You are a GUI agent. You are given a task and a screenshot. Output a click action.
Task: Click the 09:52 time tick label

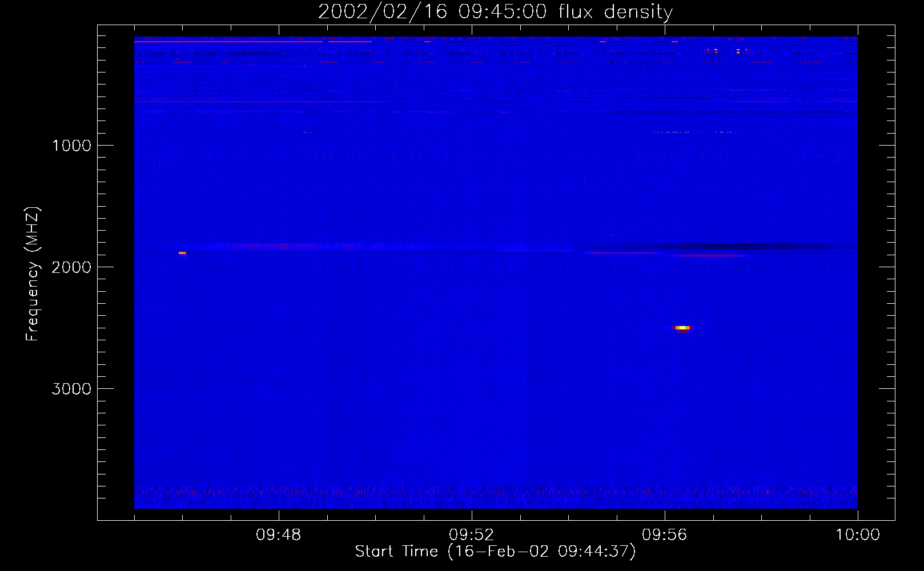472,535
